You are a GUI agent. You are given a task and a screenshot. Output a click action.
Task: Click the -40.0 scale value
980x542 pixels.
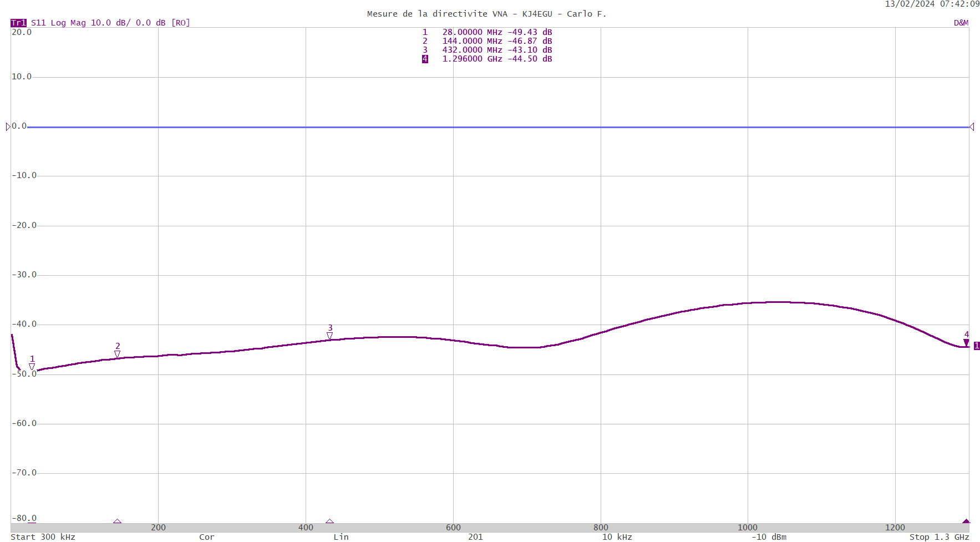click(x=24, y=324)
